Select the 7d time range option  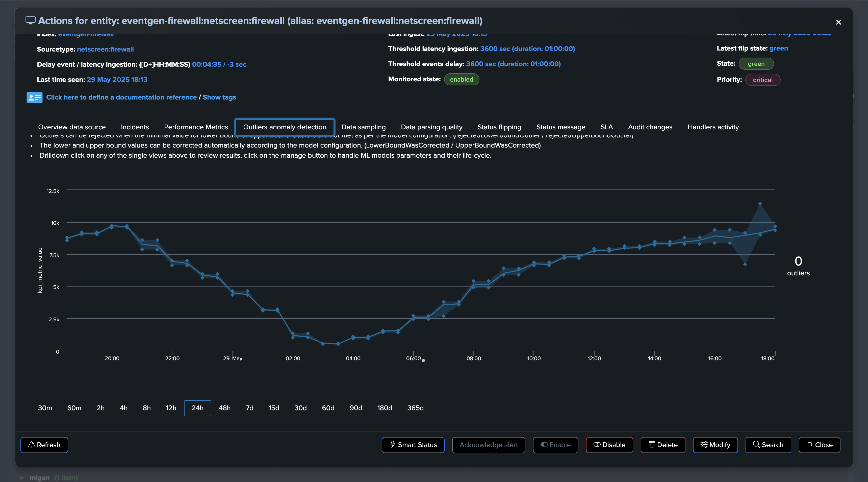(x=249, y=408)
